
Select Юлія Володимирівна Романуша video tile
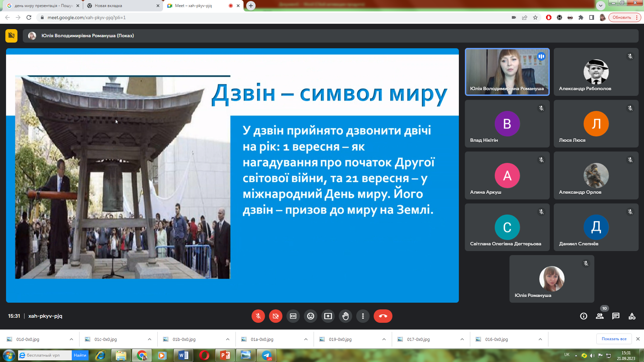[507, 72]
